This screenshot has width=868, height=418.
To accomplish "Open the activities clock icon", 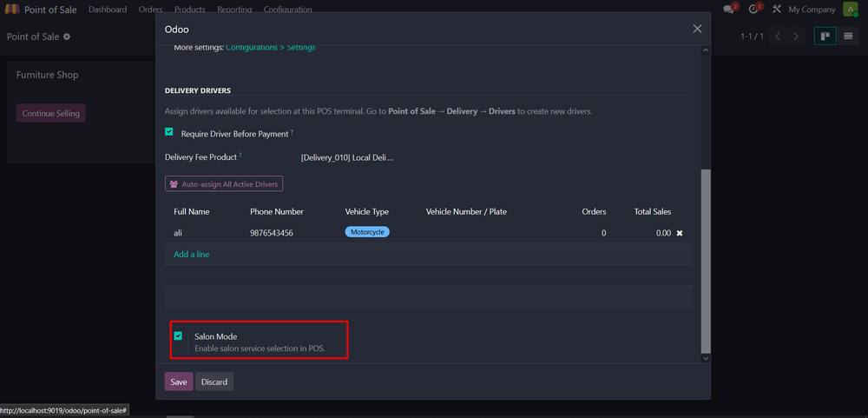I will pos(754,10).
